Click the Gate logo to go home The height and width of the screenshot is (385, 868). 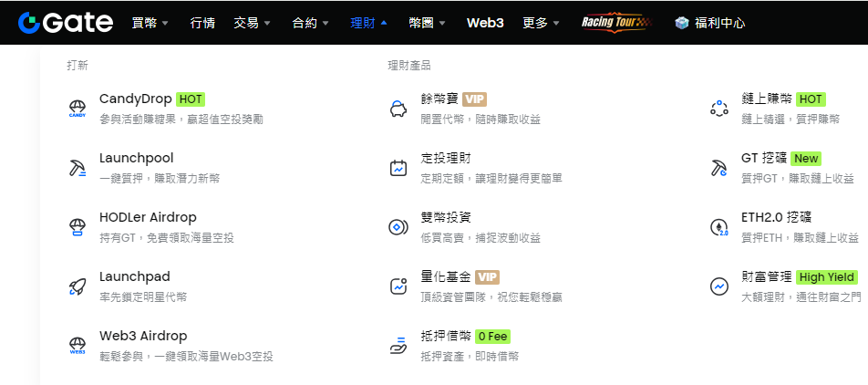(66, 23)
